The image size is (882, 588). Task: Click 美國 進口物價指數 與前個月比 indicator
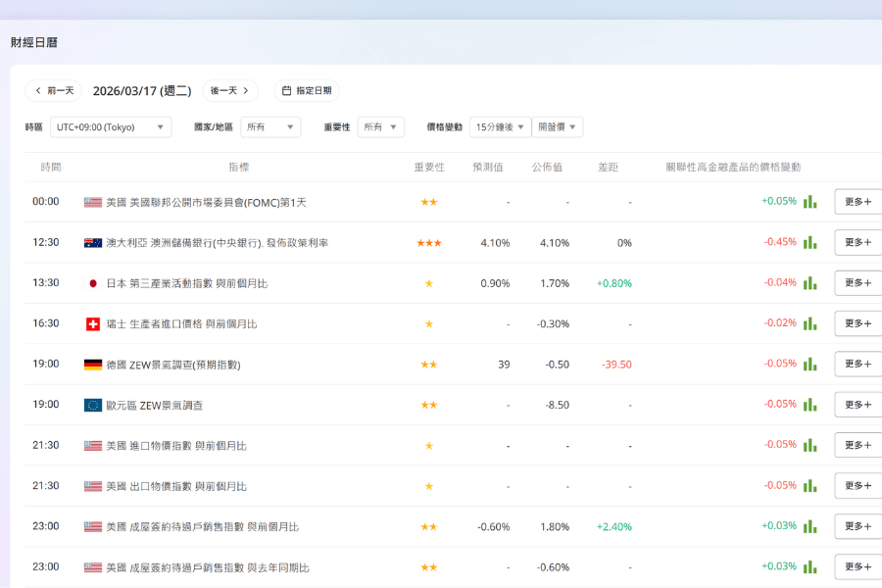[176, 446]
